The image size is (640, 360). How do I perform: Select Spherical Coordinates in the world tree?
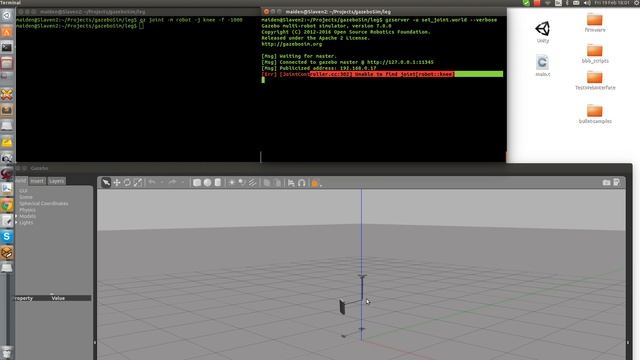[44, 203]
